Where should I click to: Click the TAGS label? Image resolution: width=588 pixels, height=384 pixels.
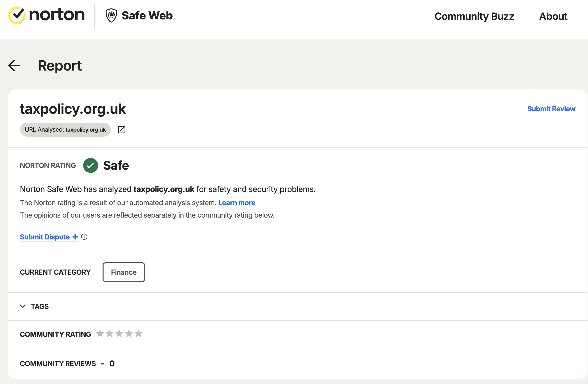point(40,307)
